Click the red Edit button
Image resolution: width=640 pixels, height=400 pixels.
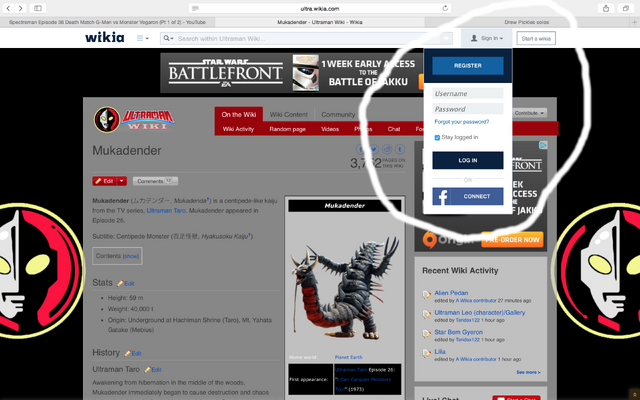pos(104,181)
